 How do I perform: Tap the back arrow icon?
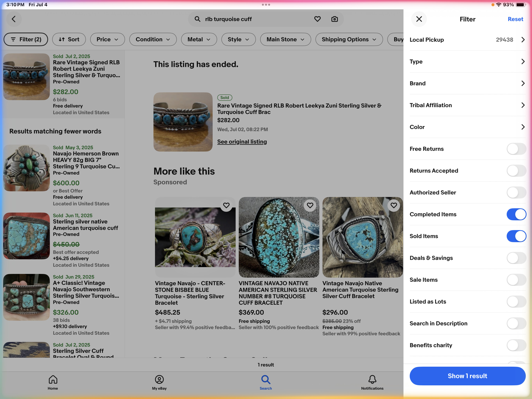click(14, 19)
